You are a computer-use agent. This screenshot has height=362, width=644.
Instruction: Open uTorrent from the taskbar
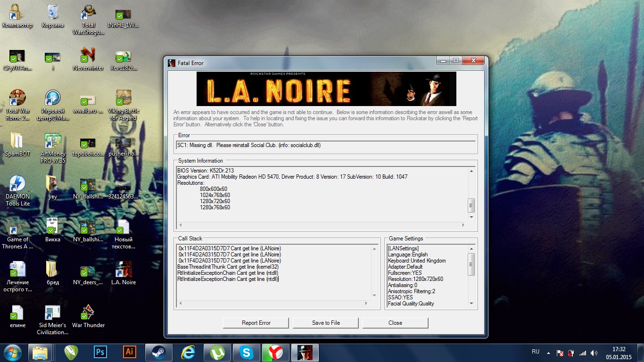[x=217, y=353]
